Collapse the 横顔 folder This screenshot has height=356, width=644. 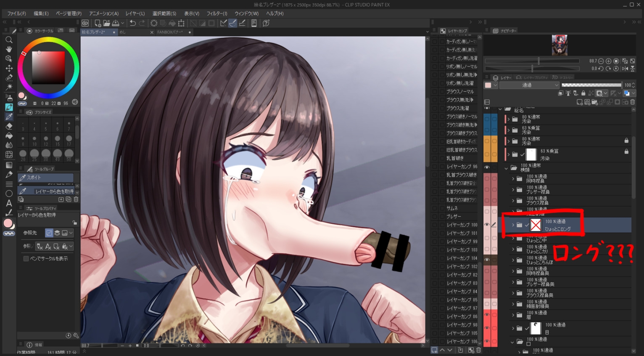click(x=506, y=168)
